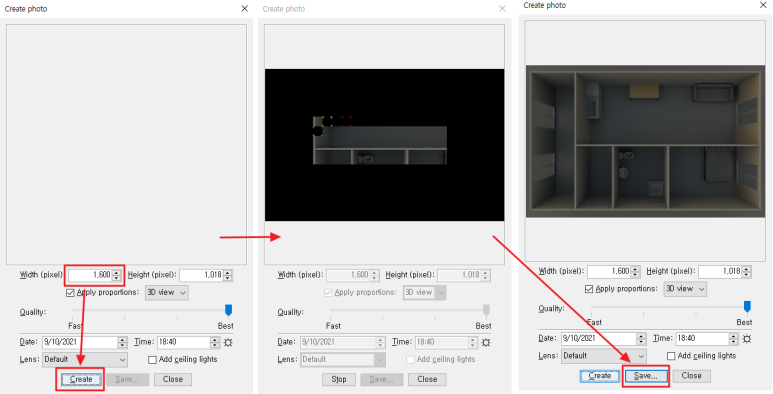Click Create button in right Create photo dialog

[599, 376]
